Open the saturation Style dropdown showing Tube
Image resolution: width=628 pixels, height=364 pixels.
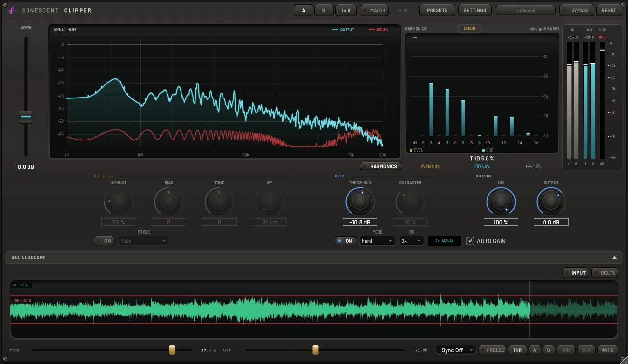tap(144, 241)
